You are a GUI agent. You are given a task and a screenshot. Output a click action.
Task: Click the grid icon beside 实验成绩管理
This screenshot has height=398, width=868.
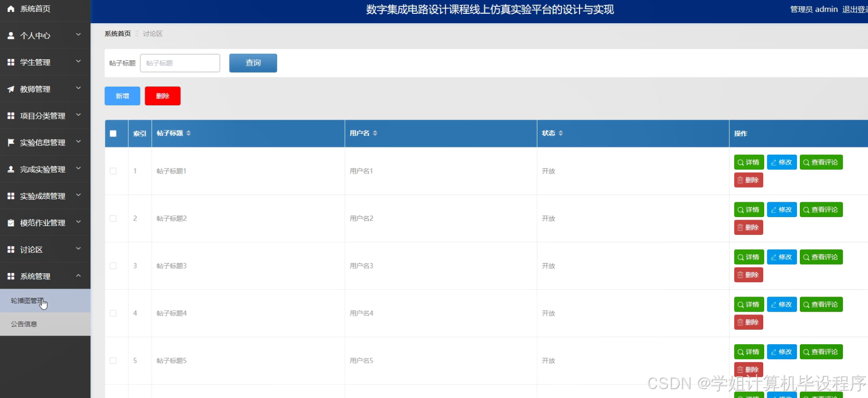point(11,196)
